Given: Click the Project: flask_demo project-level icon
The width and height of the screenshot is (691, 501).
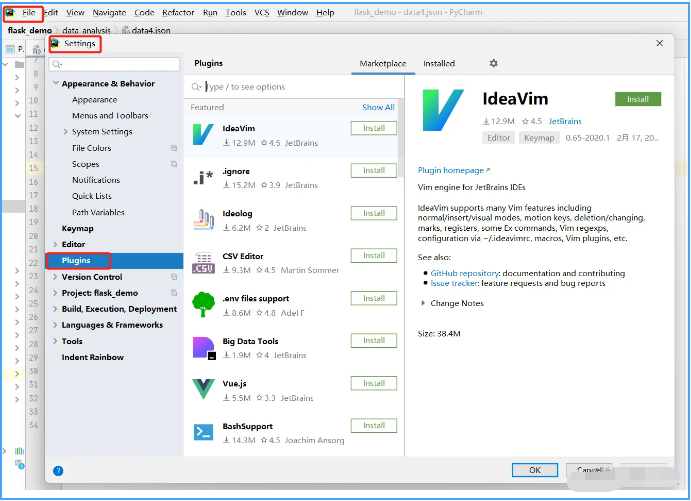Looking at the screenshot, I should click(174, 293).
